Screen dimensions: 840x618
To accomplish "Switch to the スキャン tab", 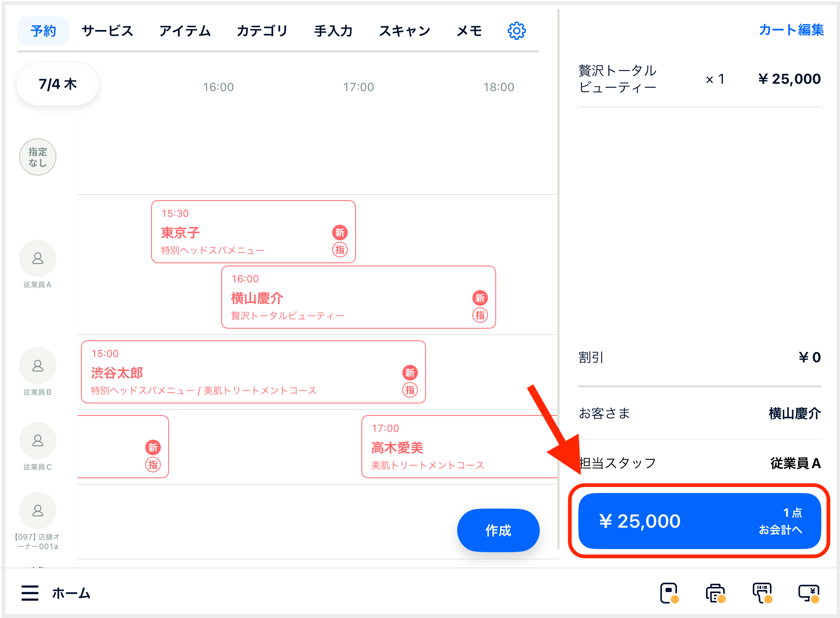I will point(405,31).
